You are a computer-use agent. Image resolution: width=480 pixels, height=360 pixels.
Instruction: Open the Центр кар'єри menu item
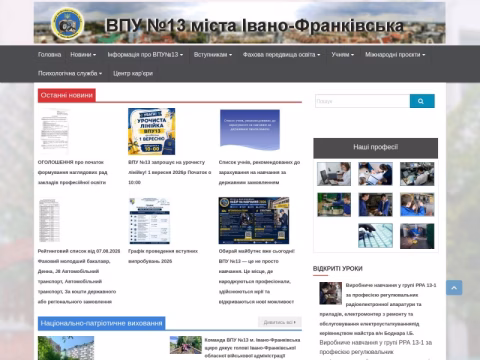point(133,73)
